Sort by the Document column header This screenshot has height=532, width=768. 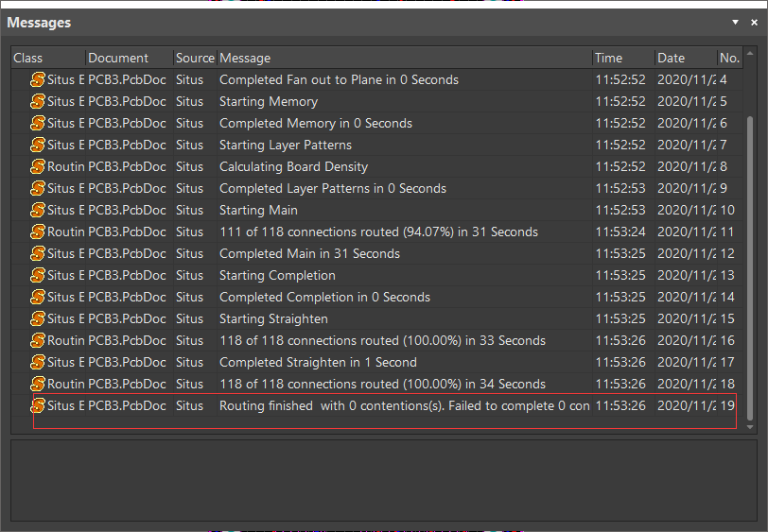pyautogui.click(x=130, y=58)
